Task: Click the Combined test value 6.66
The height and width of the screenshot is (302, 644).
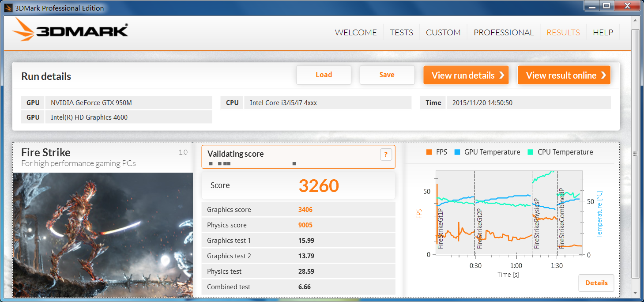Action: point(305,287)
